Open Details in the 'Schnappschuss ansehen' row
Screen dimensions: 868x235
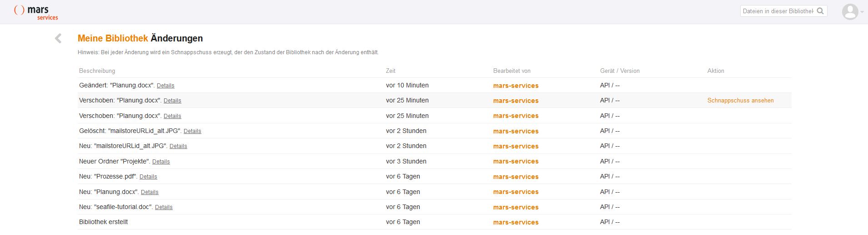[x=172, y=101]
